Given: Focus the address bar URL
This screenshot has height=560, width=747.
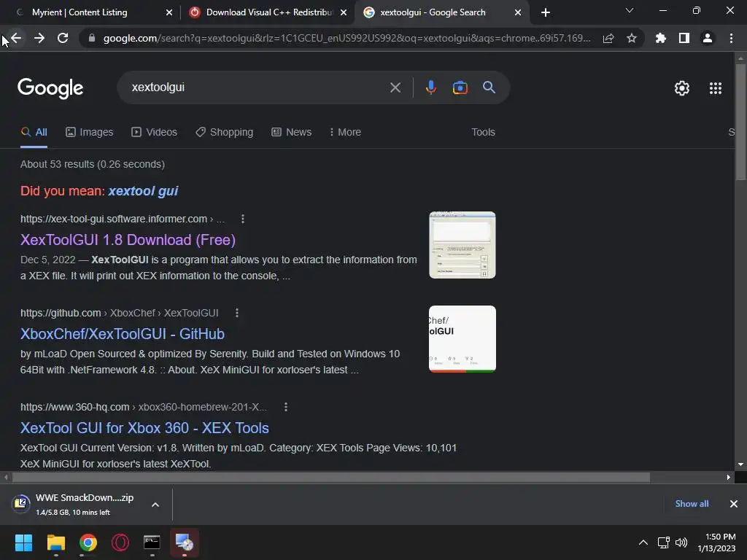Looking at the screenshot, I should (x=347, y=38).
